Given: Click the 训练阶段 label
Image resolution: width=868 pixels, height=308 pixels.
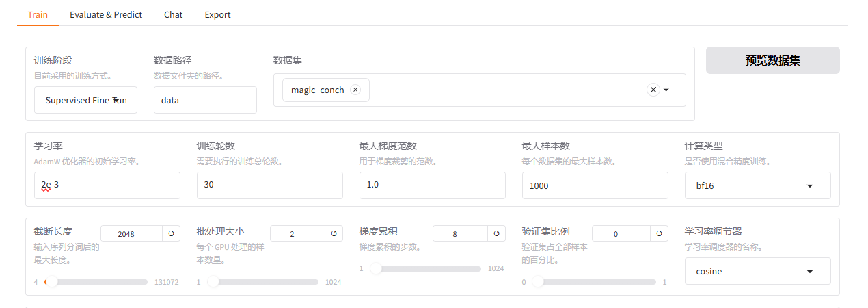Looking at the screenshot, I should 53,60.
